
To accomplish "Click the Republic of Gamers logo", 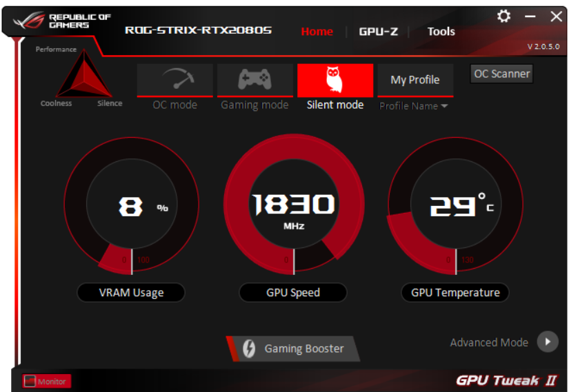I will 61,21.
